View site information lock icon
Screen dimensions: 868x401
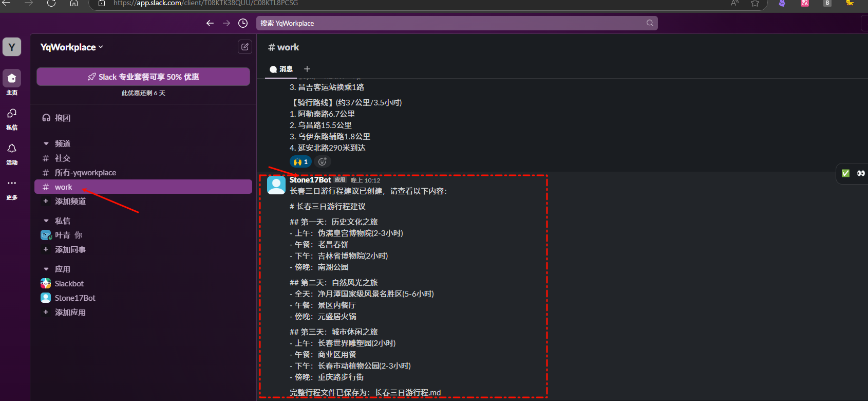[x=102, y=3]
